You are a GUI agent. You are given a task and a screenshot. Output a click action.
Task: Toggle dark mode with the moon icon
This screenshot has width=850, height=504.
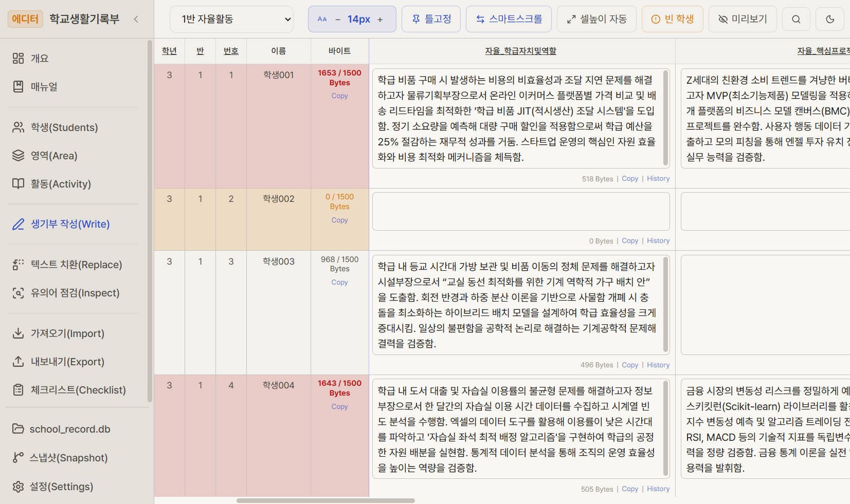(830, 19)
